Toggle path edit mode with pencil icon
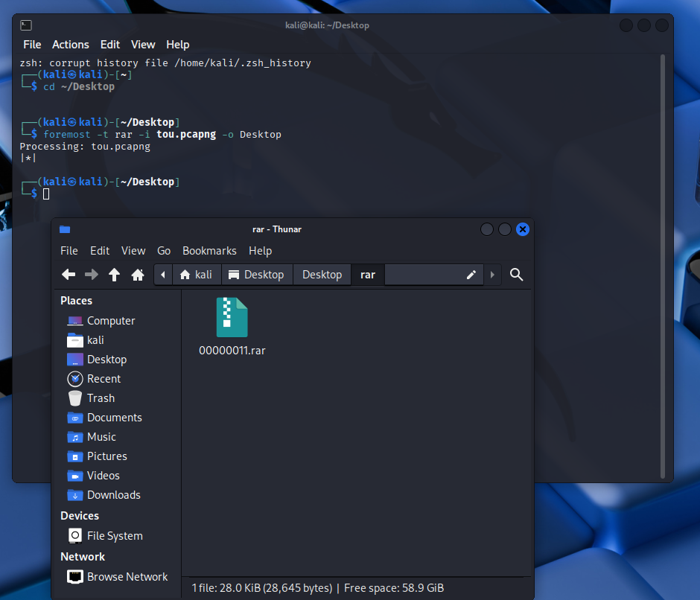The width and height of the screenshot is (700, 600). pyautogui.click(x=471, y=275)
